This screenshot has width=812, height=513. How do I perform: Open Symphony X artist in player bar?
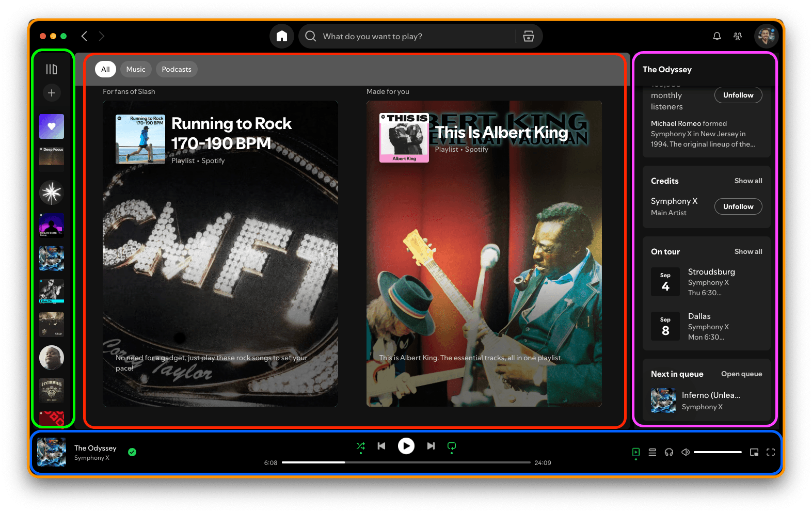click(92, 458)
